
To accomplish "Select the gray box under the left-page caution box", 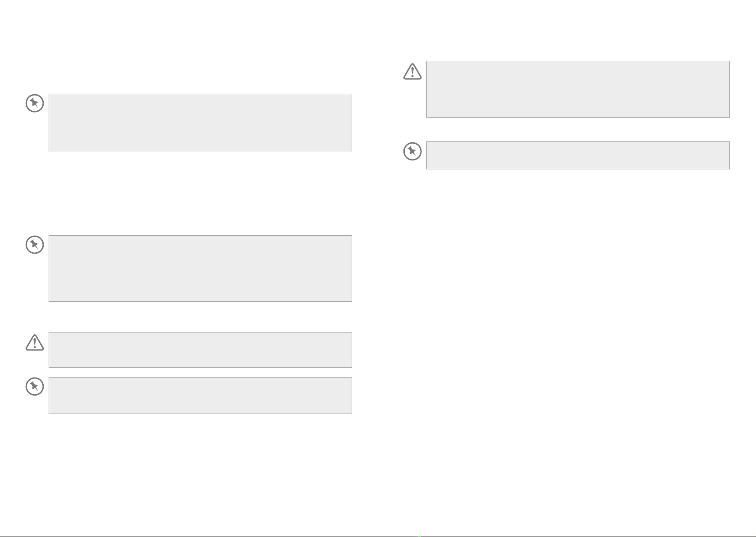I will 200,396.
